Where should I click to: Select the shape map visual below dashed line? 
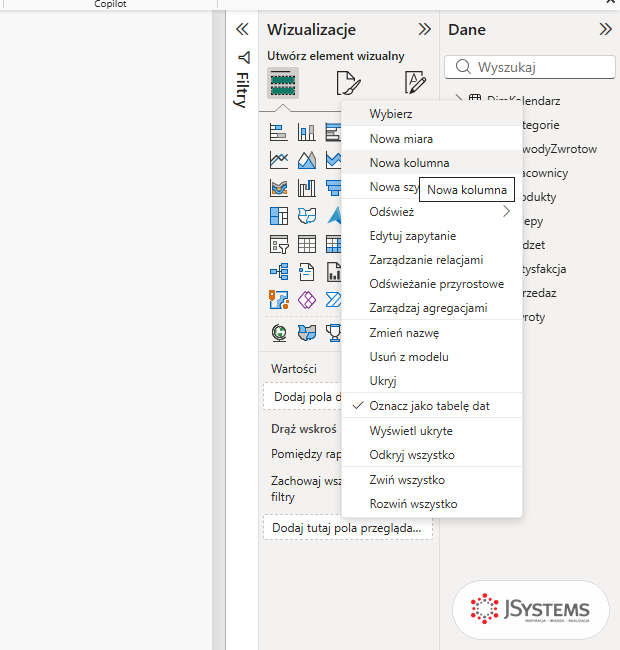pyautogui.click(x=307, y=333)
